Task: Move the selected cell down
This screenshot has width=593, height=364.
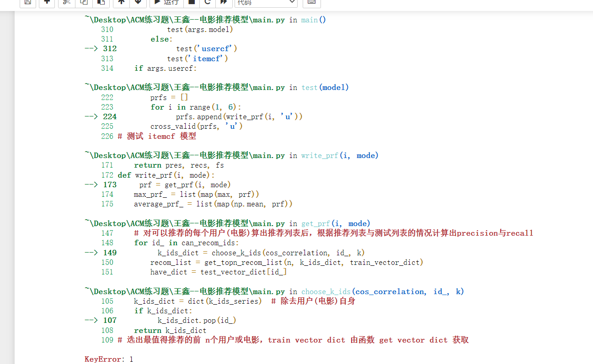Action: 138,3
